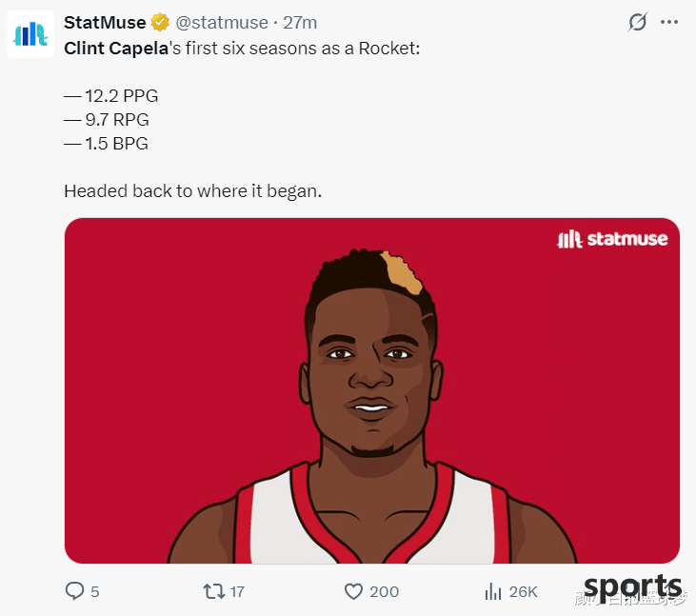Screen dimensions: 696x616
Task: Open StatMuse profile avatar
Action: coord(30,34)
